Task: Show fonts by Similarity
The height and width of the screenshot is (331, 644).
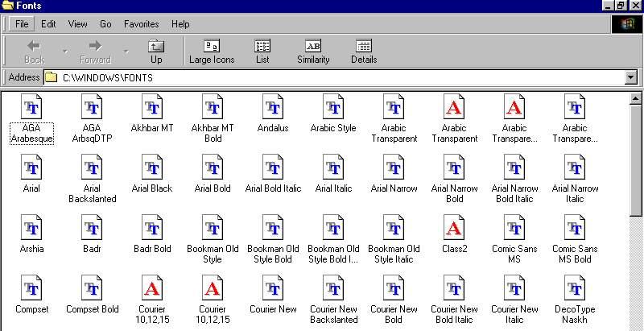Action: (x=313, y=51)
